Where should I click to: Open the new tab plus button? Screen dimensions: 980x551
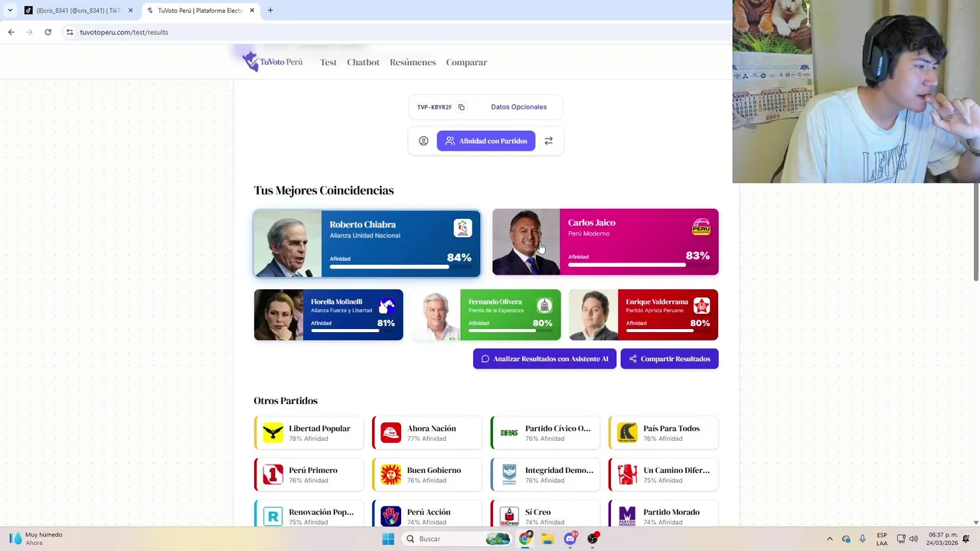(270, 10)
